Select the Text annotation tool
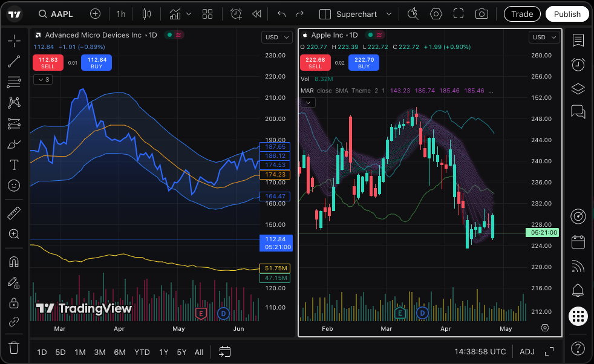 click(14, 164)
